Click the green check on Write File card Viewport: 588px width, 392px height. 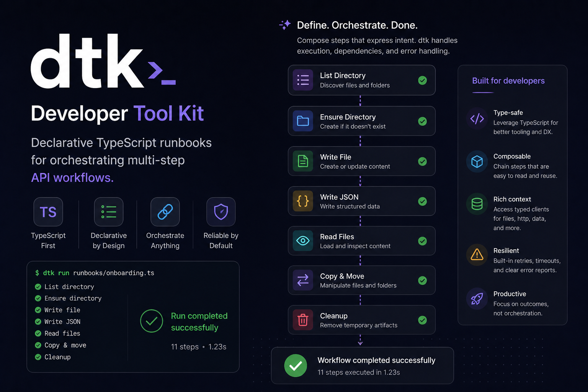423,162
